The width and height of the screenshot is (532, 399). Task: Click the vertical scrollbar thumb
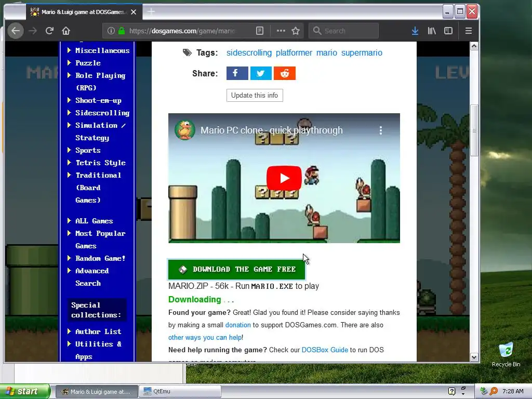click(474, 130)
